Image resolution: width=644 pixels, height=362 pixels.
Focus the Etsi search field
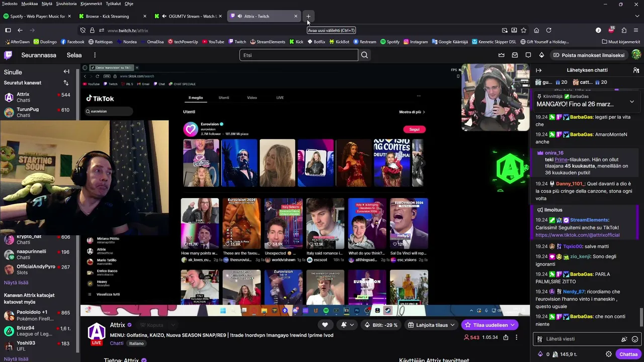click(299, 55)
